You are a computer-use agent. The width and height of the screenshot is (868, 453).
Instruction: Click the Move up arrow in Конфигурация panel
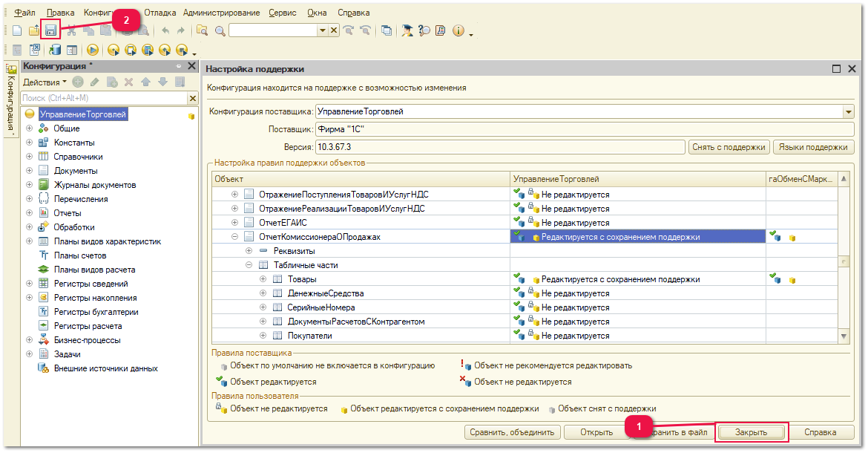point(145,82)
